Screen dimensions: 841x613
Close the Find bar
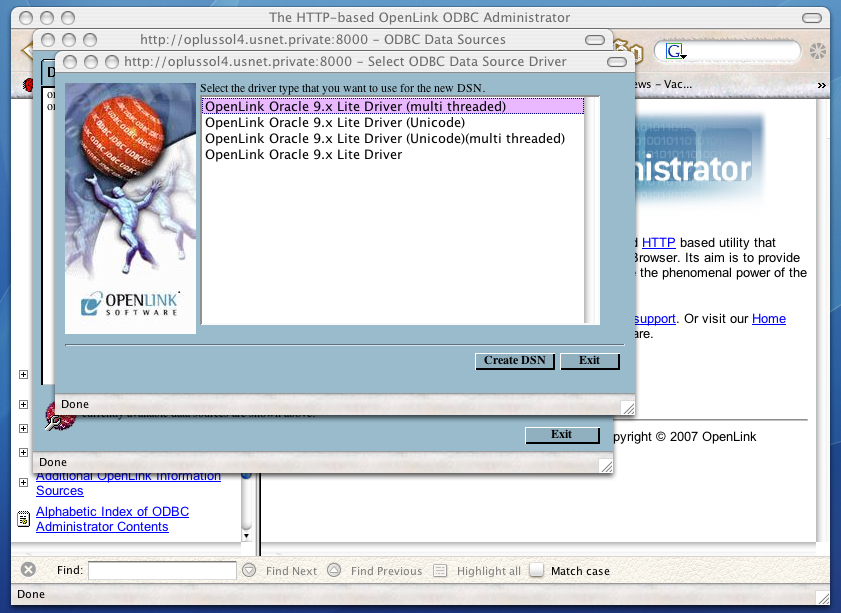pos(28,570)
